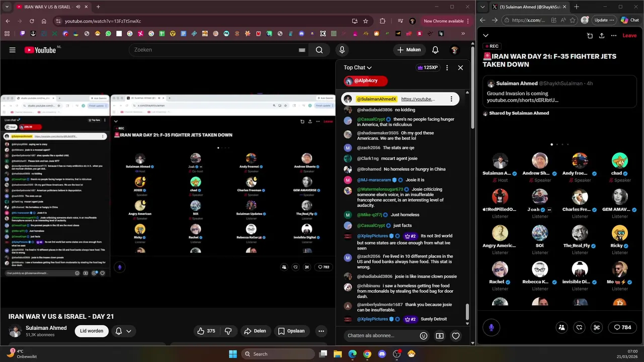Click the YouTube address bar URL

[x=103, y=21]
